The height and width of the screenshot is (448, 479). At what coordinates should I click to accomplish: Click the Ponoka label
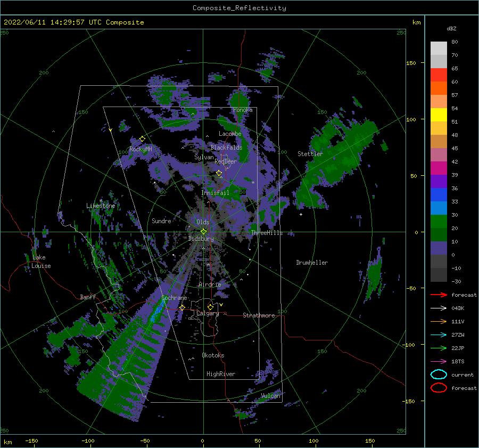tap(243, 110)
